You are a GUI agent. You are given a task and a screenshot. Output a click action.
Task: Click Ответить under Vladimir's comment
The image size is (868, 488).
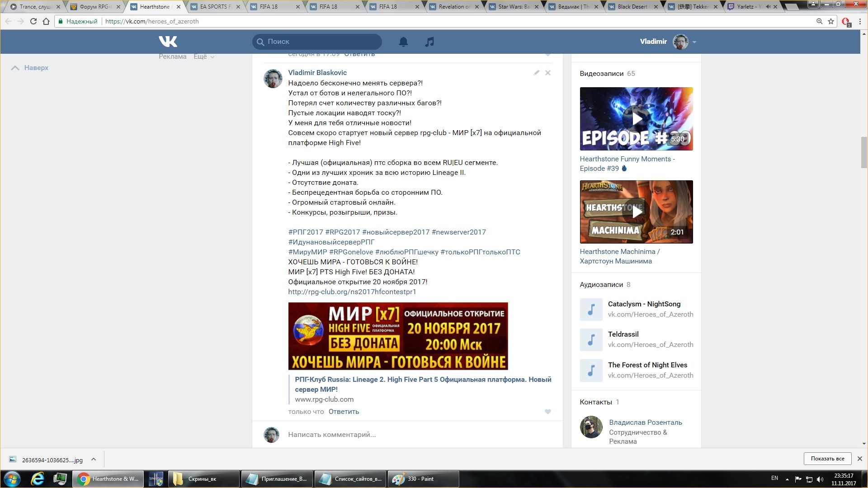[x=344, y=412]
